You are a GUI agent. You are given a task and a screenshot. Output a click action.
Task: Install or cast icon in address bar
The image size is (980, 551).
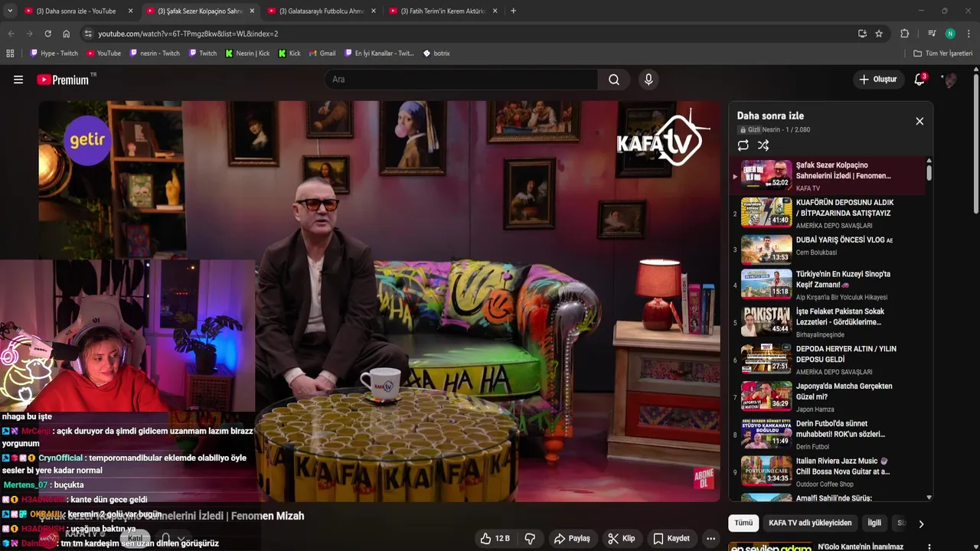point(862,34)
